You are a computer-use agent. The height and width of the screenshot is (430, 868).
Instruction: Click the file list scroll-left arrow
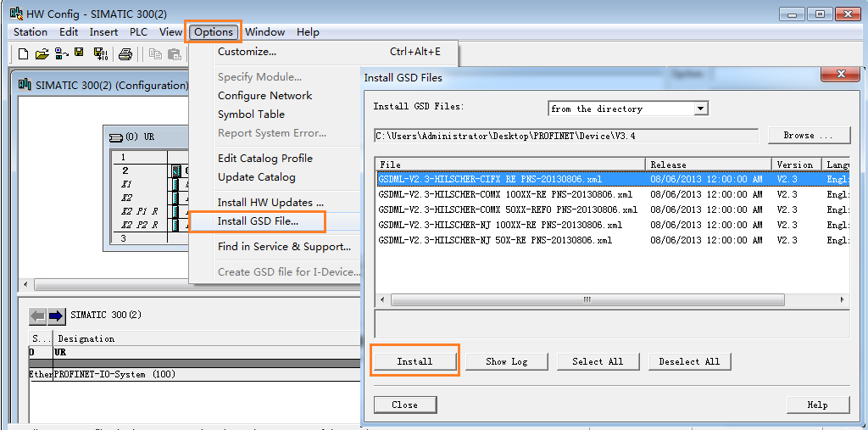[x=382, y=299]
